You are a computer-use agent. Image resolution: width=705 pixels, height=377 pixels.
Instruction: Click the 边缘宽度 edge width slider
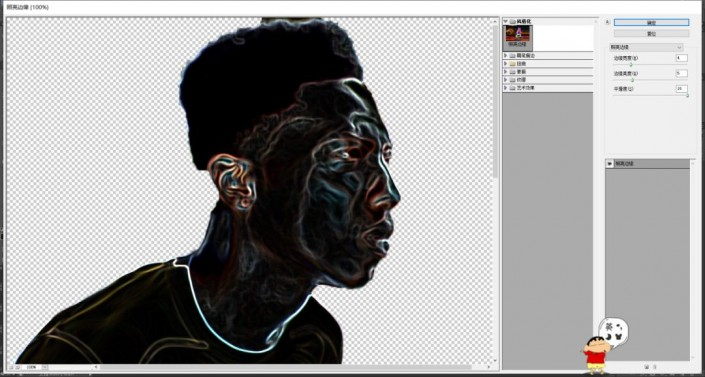click(x=650, y=65)
